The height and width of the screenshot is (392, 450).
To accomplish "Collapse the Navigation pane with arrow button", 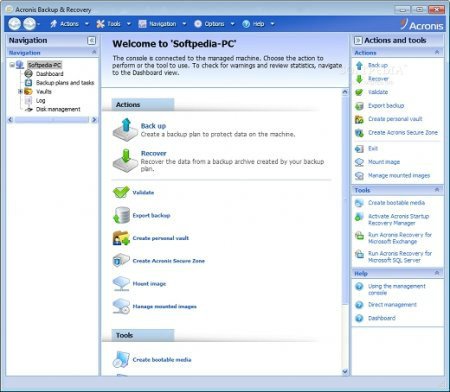I will click(91, 40).
